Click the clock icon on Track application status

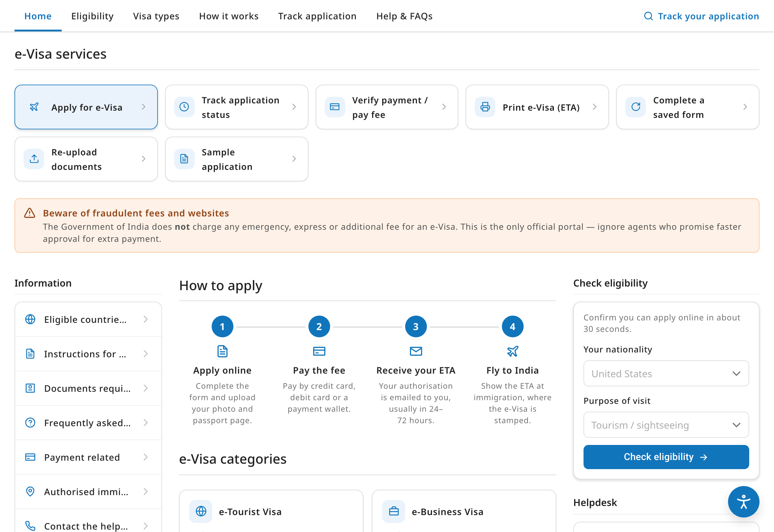tap(184, 107)
